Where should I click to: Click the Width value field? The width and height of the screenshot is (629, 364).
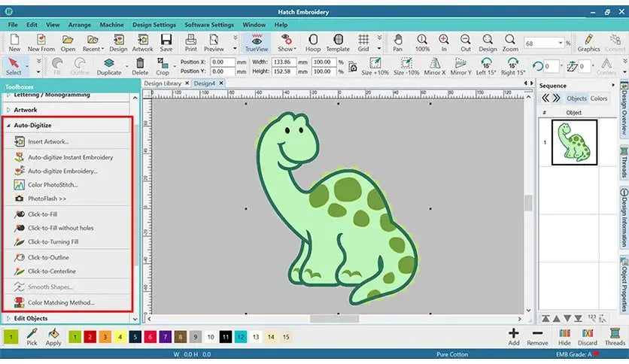(x=284, y=62)
